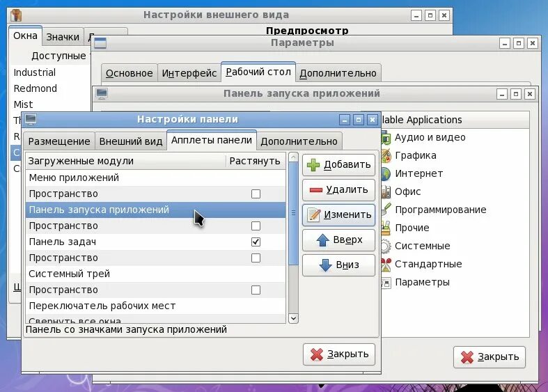Click the Настройки панели window title icon
The width and height of the screenshot is (548, 392).
31,120
